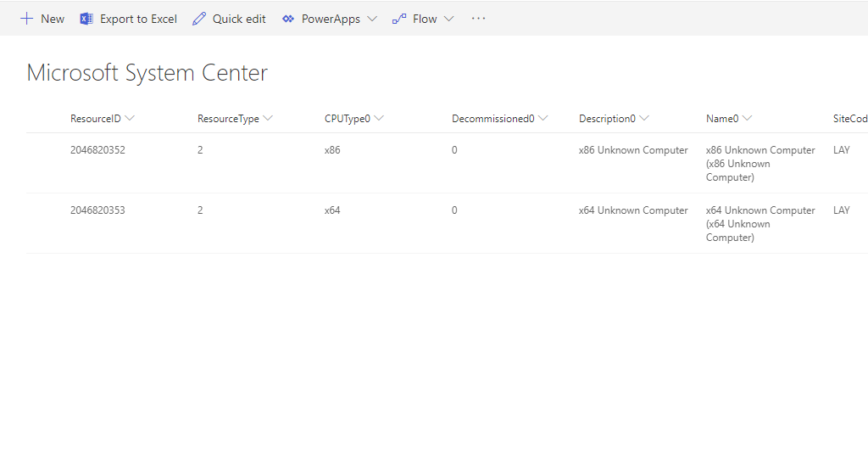Viewport: 868px width, 476px height.
Task: Open the more options ellipsis menu
Action: [x=479, y=19]
